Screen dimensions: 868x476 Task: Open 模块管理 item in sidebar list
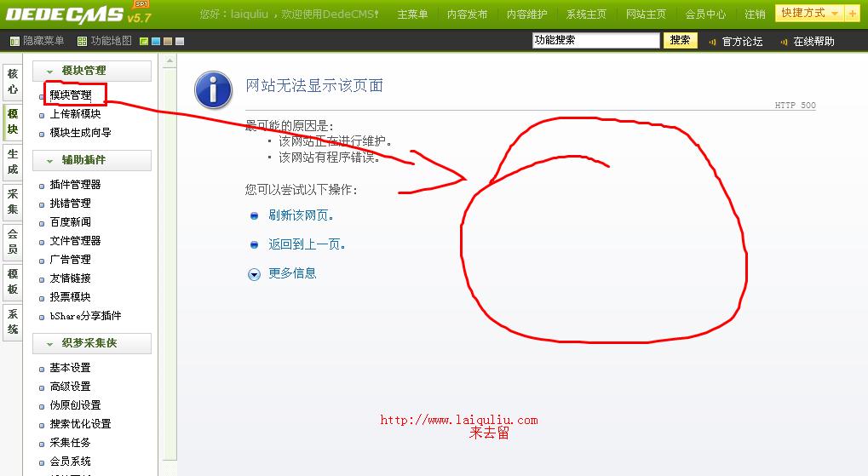(71, 95)
